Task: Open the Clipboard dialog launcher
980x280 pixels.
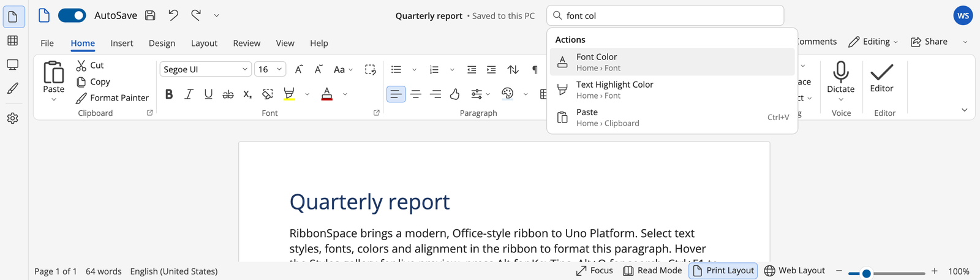Action: click(149, 113)
